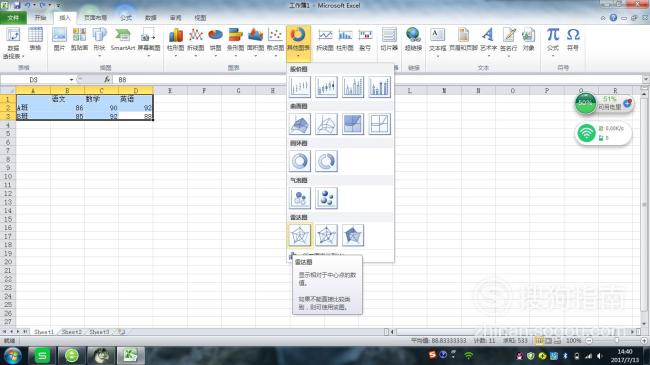Open the File (文件) tab
Screen dimensions: 650x365
tap(13, 18)
